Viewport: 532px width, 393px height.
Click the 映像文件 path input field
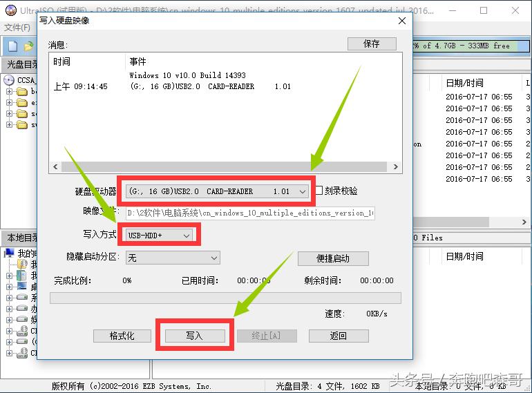(250, 213)
